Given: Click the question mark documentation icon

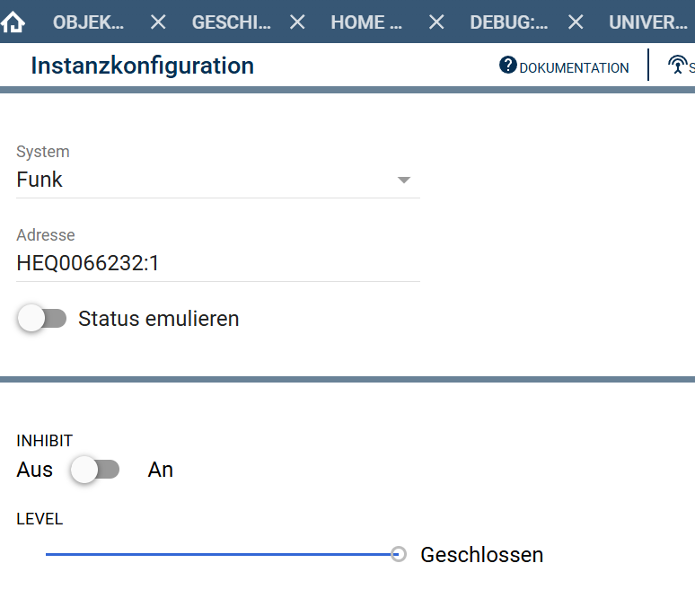Looking at the screenshot, I should [508, 66].
